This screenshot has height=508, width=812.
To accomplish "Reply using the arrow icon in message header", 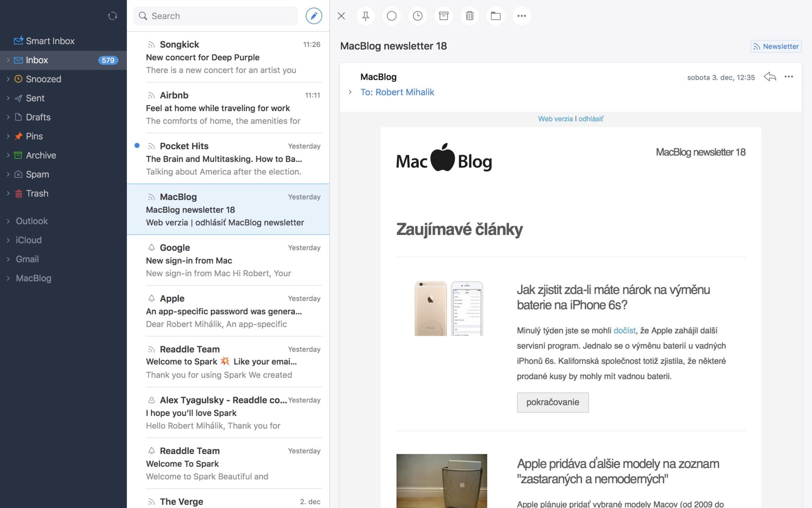I will 770,77.
